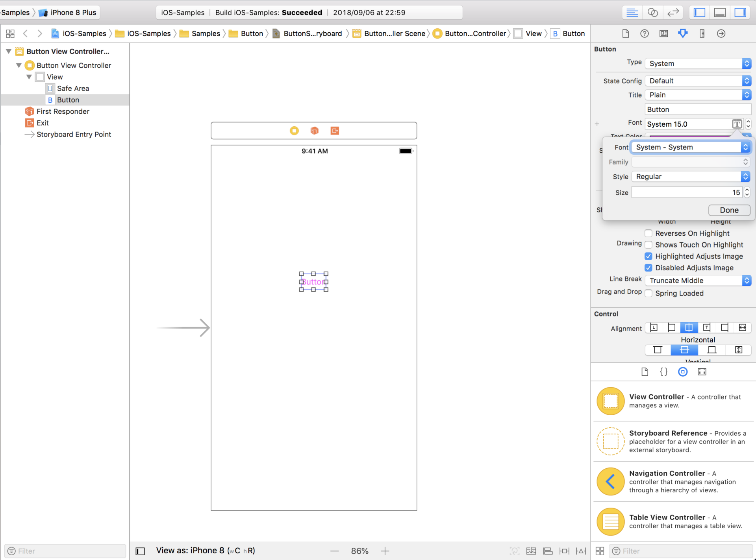
Task: Select Storyboard Reference in the library
Action: coord(674,441)
